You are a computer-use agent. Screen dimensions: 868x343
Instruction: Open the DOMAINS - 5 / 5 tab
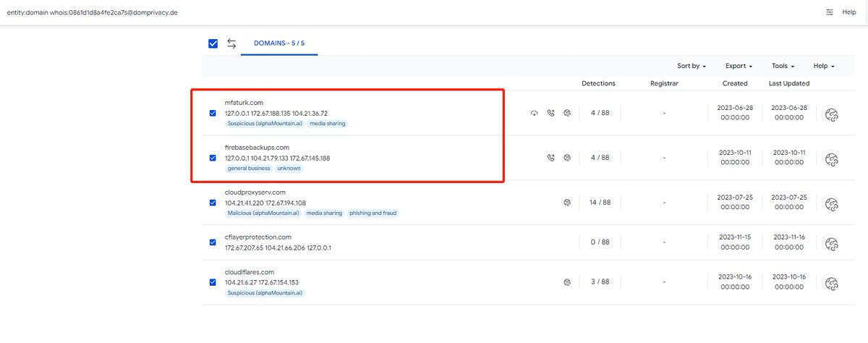coord(279,43)
